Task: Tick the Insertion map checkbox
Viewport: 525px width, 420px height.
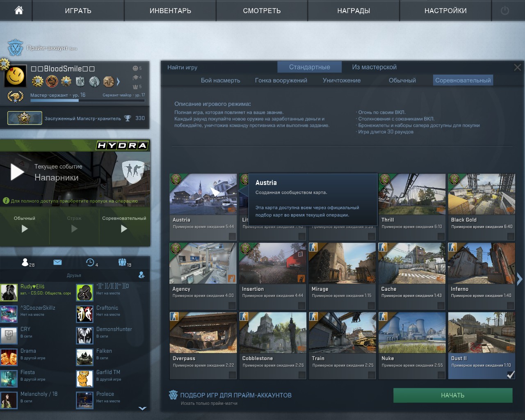Action: [x=302, y=306]
